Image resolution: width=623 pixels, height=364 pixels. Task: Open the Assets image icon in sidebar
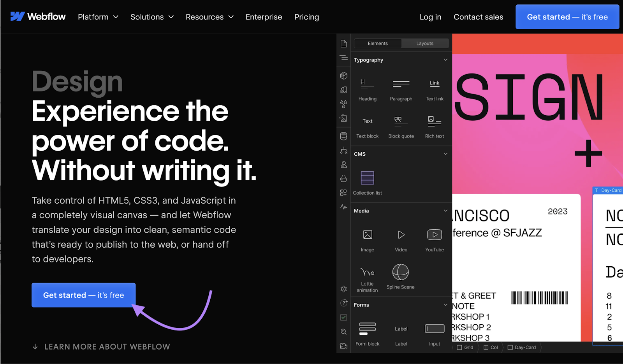343,118
